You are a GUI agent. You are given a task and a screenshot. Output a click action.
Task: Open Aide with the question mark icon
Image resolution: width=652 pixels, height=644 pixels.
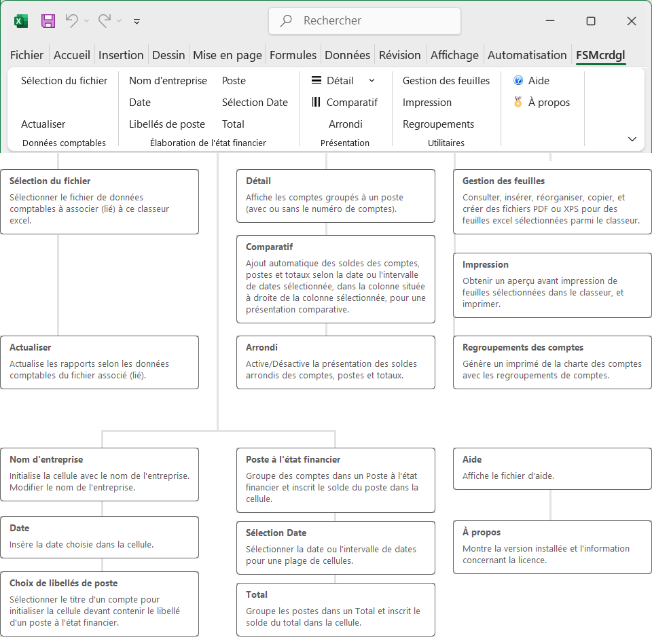tap(518, 81)
